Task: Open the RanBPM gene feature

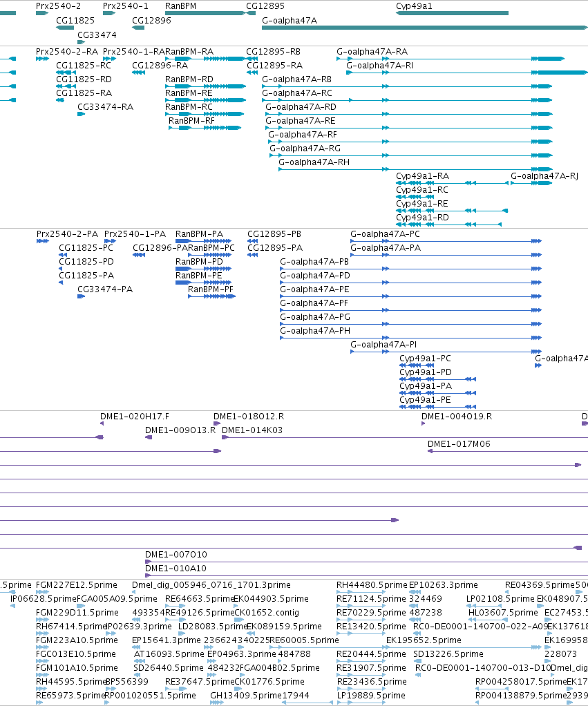Action: coord(205,13)
